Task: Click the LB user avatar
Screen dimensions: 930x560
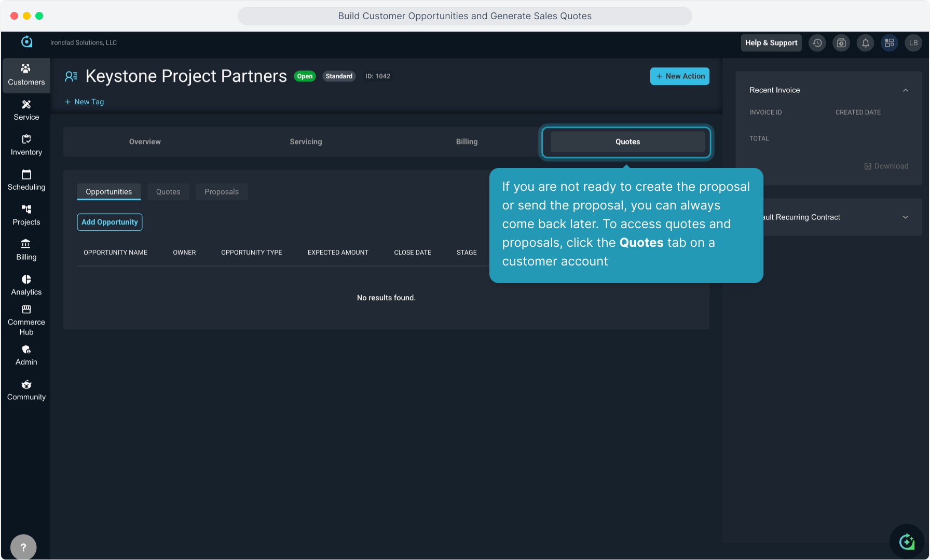Action: [x=913, y=43]
